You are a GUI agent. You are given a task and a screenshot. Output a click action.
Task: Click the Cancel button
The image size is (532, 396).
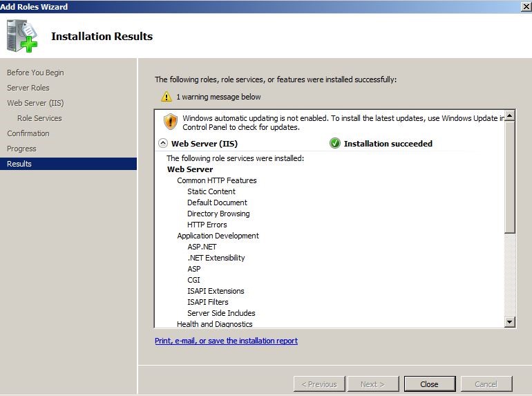486,384
